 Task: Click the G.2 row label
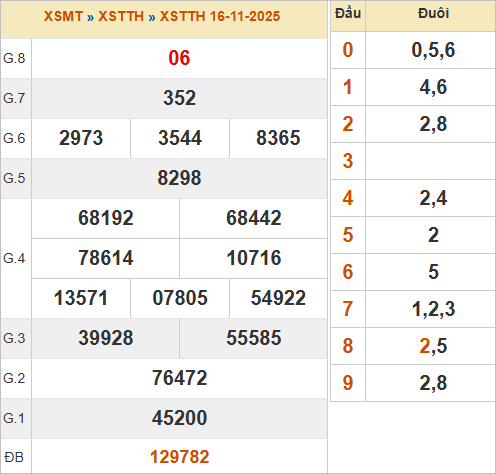pyautogui.click(x=14, y=378)
